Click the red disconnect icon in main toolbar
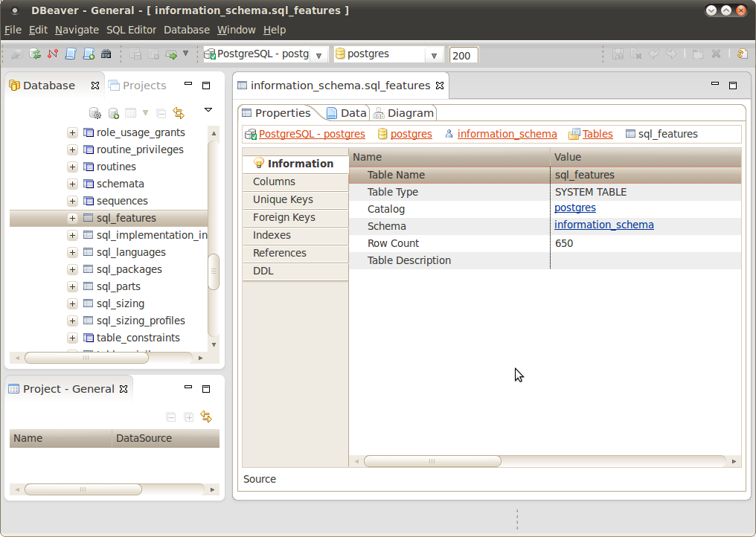756x537 pixels. coord(53,54)
